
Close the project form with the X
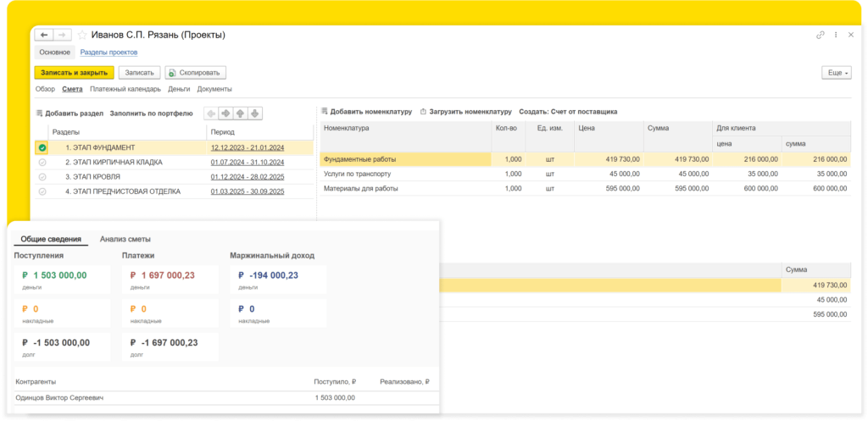click(x=851, y=35)
